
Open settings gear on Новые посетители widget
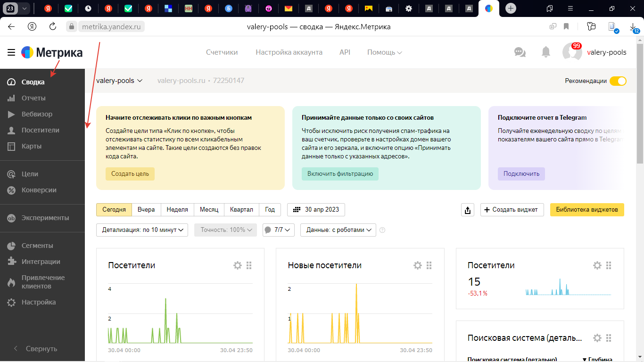[x=417, y=265]
